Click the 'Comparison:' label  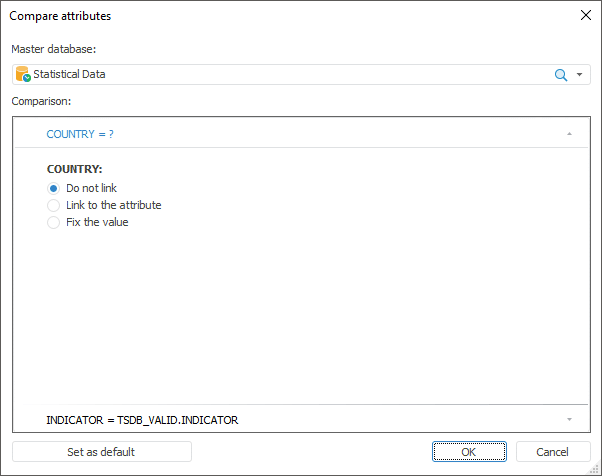pos(40,101)
